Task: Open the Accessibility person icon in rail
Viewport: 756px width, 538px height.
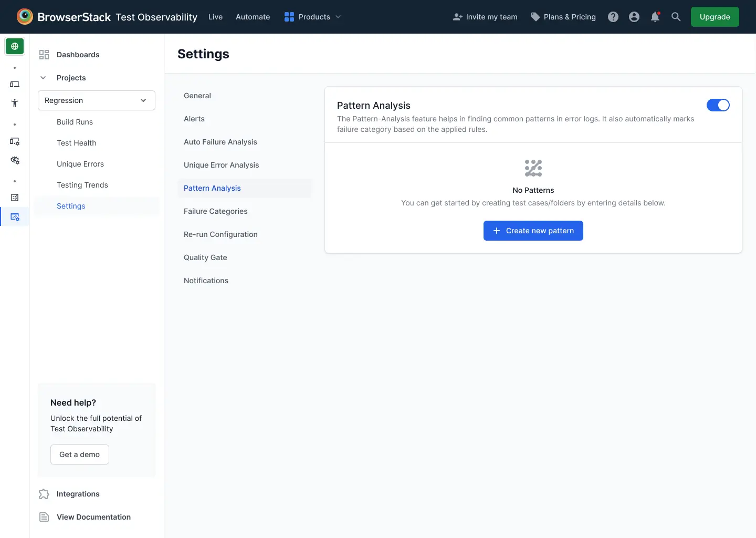Action: (15, 103)
